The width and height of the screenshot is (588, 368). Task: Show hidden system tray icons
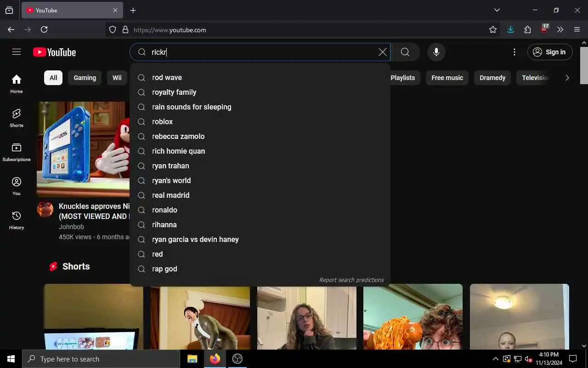(x=495, y=359)
